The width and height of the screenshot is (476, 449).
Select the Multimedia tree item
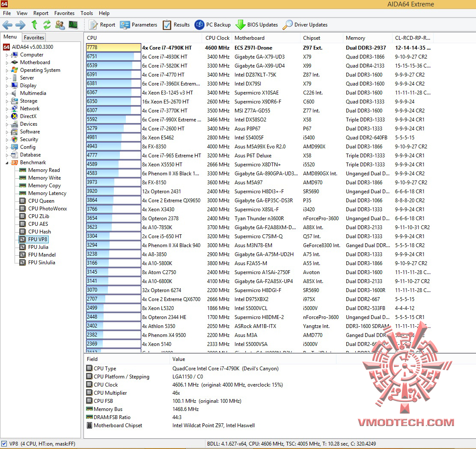point(29,93)
